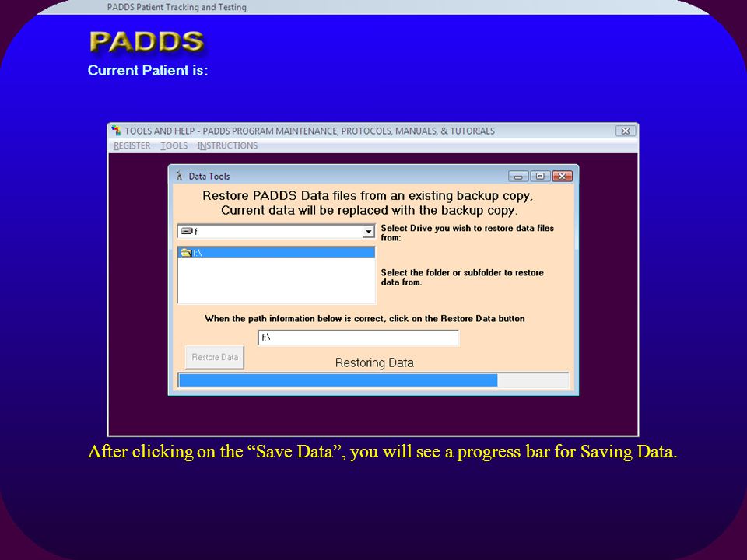The width and height of the screenshot is (747, 560).
Task: Open the TOOLS menu
Action: point(174,145)
